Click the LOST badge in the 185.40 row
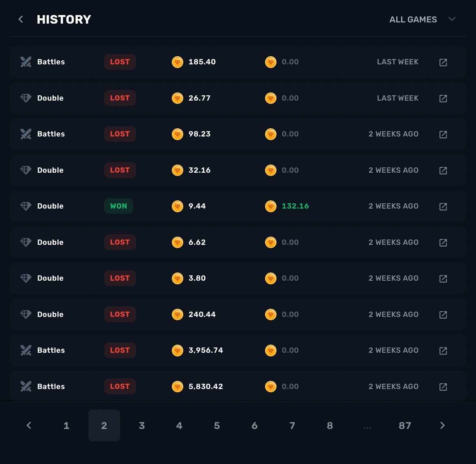The image size is (476, 464). pos(120,62)
